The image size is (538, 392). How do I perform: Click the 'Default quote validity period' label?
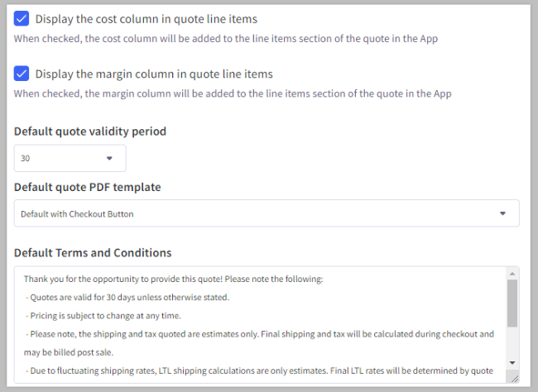point(90,131)
